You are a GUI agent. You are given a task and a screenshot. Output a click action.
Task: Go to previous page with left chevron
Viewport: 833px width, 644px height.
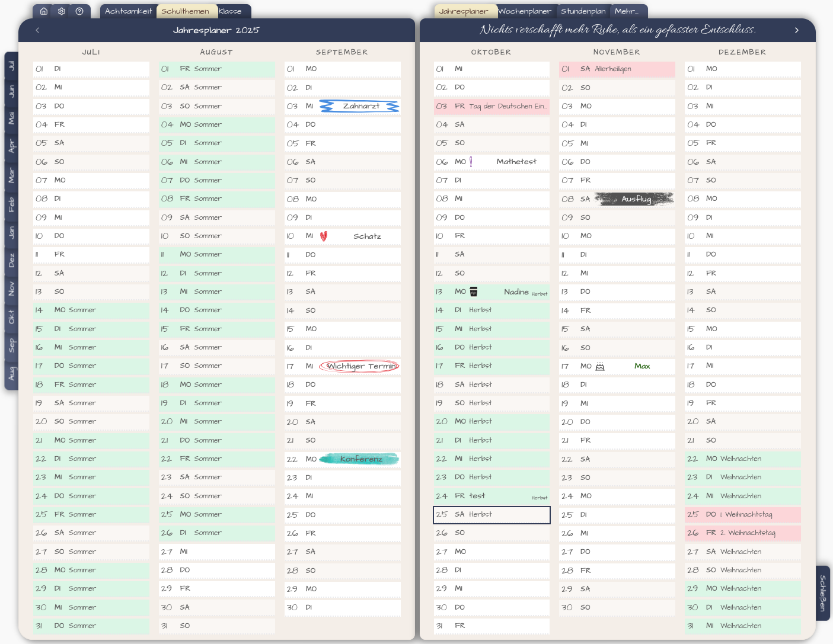point(37,30)
